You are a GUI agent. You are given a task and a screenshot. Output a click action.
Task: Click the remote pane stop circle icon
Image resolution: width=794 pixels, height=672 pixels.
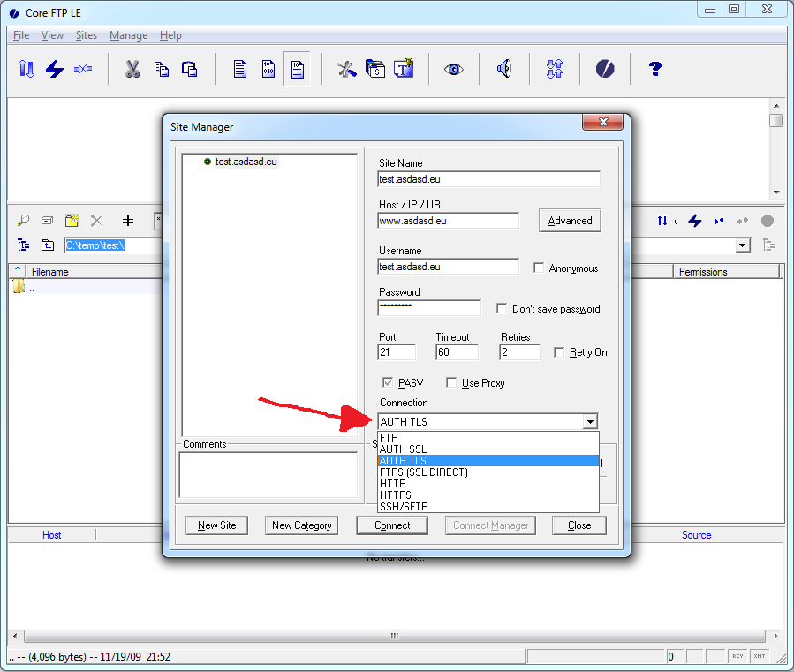(768, 221)
